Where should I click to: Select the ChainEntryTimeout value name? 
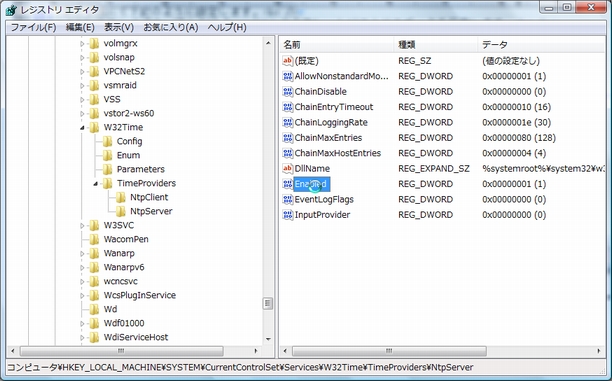[334, 107]
